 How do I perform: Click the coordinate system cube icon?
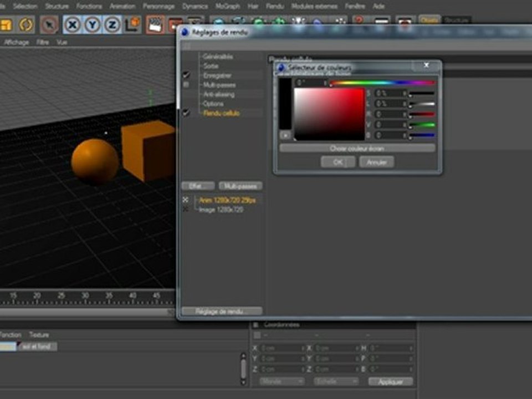click(132, 25)
